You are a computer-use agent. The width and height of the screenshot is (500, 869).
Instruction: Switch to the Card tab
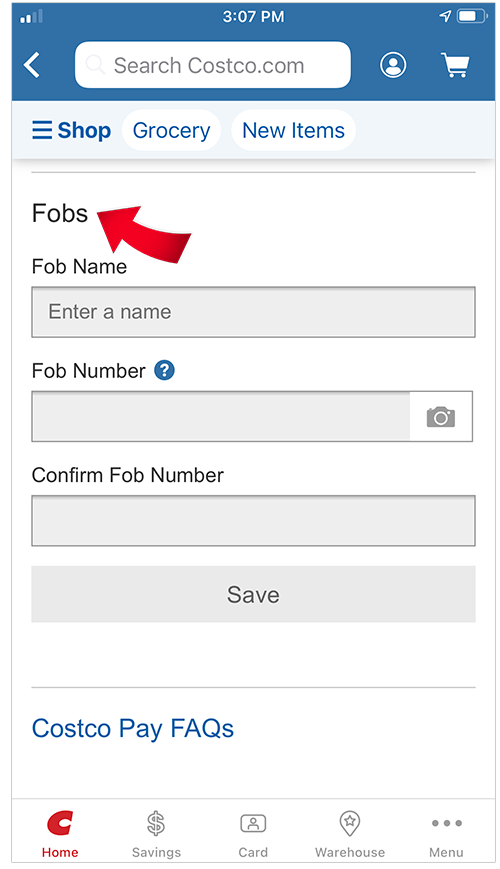tap(253, 833)
